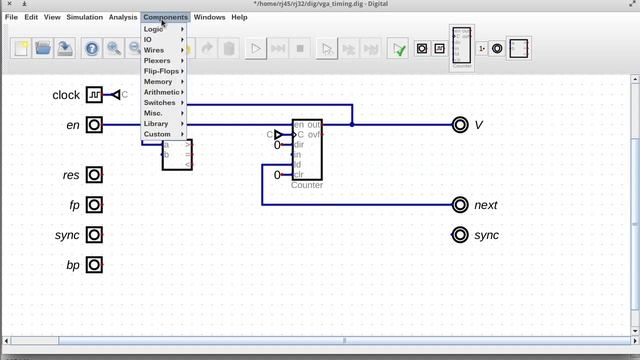Select the constant 0 on counter clr input
Viewport: 640px width, 360px height.
click(x=278, y=175)
